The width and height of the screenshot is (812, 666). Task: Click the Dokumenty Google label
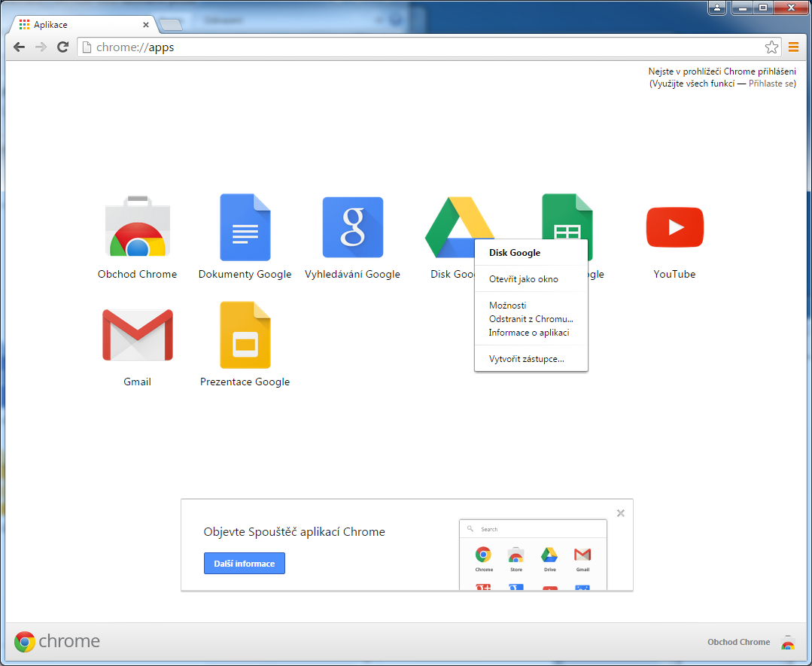pos(245,275)
